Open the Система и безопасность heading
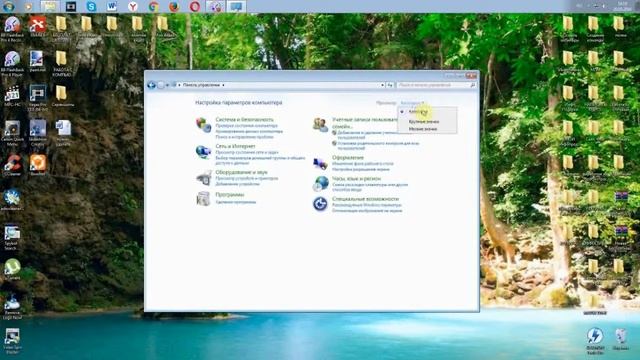The image size is (640, 360). (x=244, y=120)
